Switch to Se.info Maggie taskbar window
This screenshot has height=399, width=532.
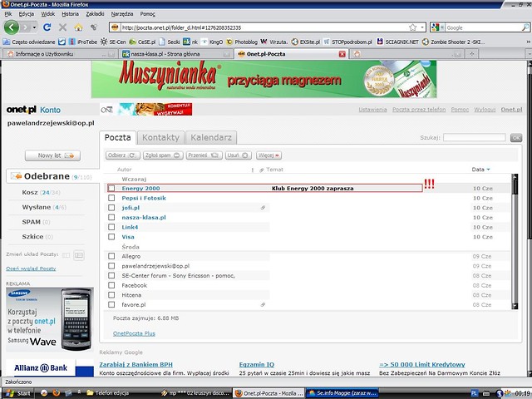pos(342,393)
